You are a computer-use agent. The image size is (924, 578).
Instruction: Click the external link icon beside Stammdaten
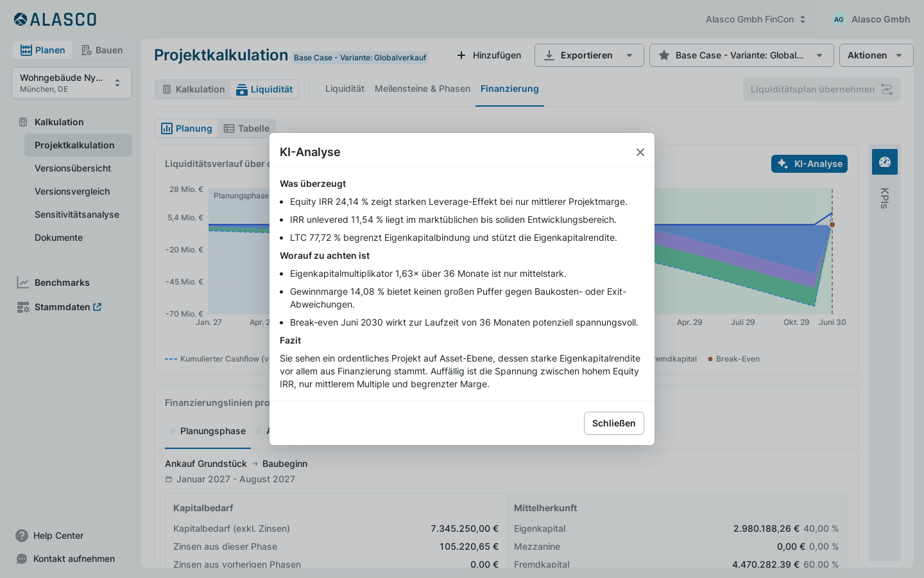(98, 307)
